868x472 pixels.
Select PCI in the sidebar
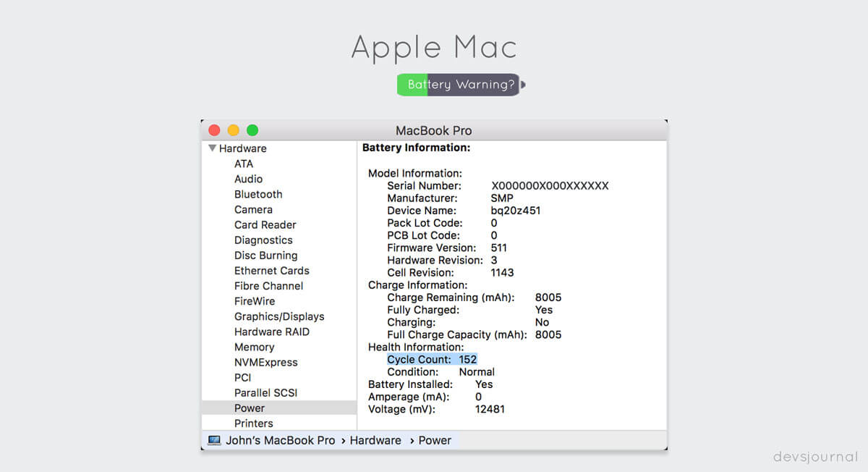(x=242, y=377)
